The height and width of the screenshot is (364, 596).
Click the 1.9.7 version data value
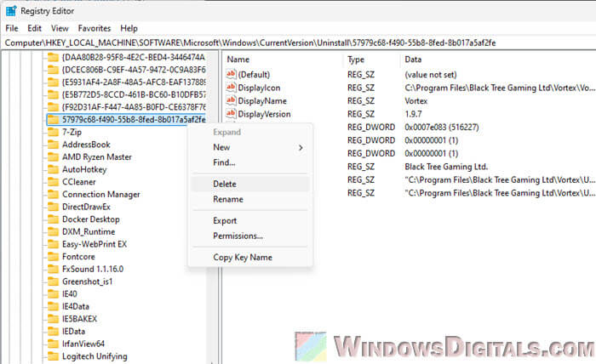click(x=413, y=114)
